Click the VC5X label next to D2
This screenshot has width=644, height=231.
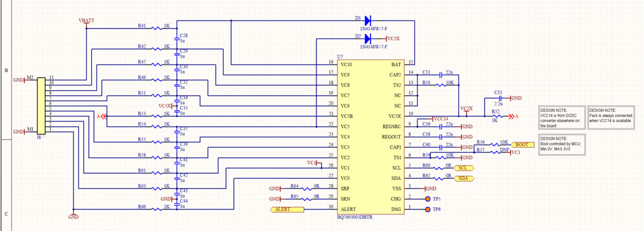tap(393, 39)
